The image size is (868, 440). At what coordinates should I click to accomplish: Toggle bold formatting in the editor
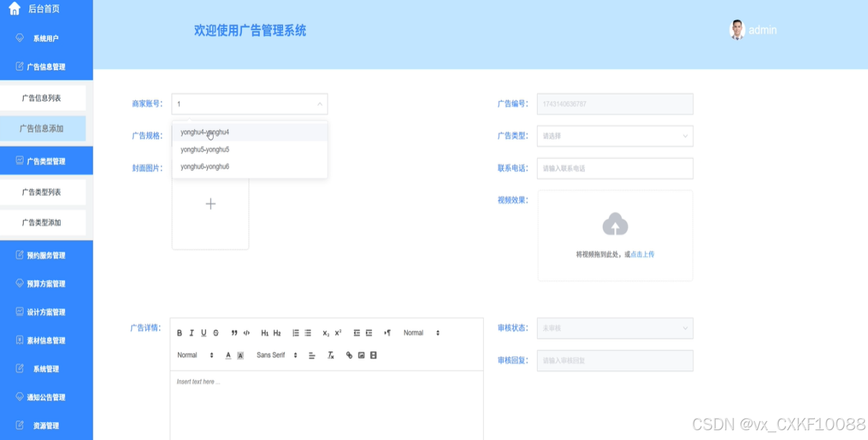click(x=180, y=333)
